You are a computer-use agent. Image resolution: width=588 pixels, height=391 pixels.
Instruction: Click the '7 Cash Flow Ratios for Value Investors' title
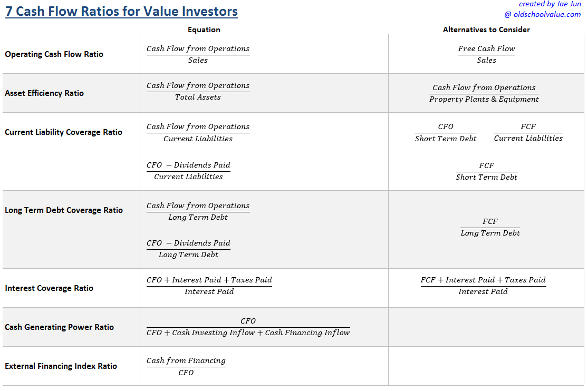pyautogui.click(x=121, y=11)
